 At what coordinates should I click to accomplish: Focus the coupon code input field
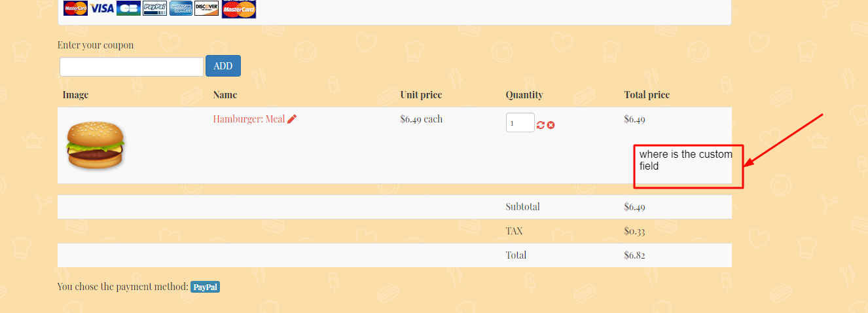pyautogui.click(x=132, y=67)
